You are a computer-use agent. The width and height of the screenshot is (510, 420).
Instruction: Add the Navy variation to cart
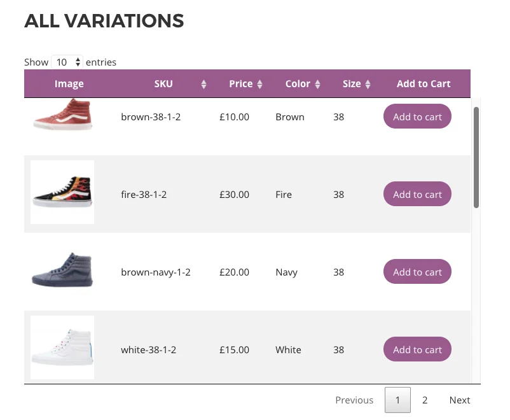point(417,271)
